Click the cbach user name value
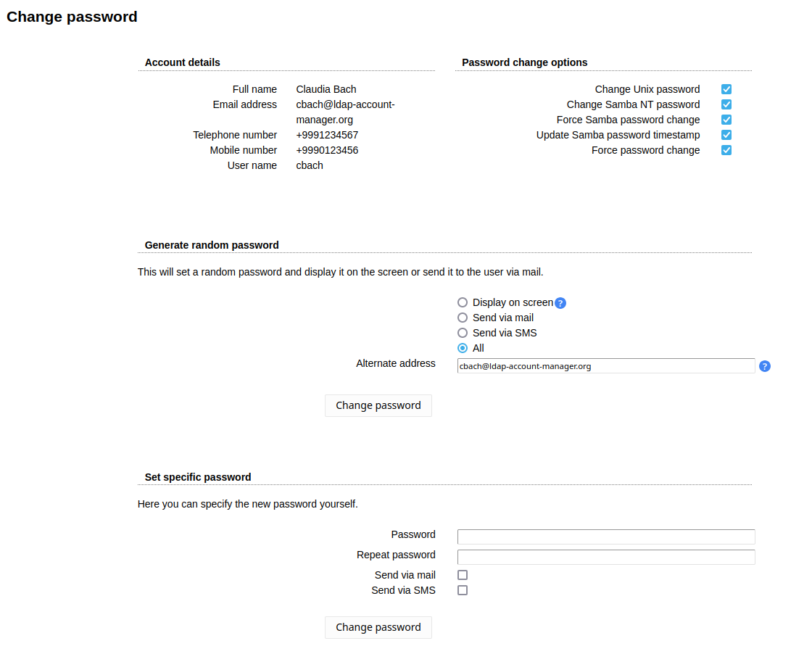 pos(310,165)
